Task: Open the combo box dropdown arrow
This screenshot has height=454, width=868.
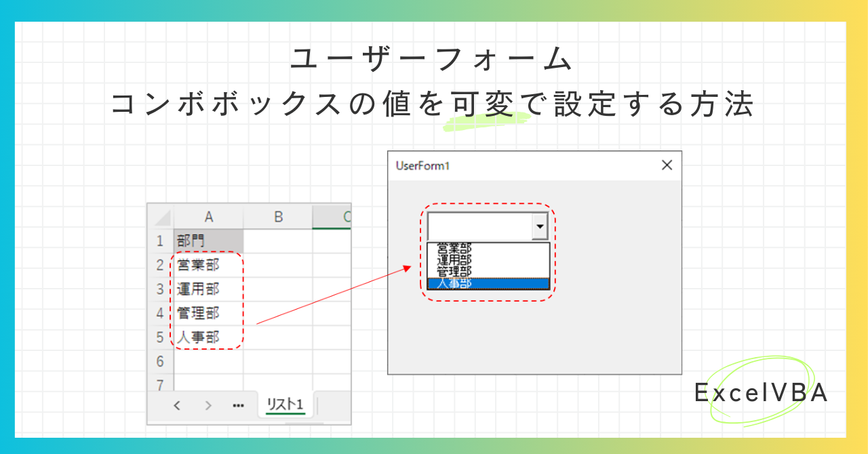Action: point(540,227)
